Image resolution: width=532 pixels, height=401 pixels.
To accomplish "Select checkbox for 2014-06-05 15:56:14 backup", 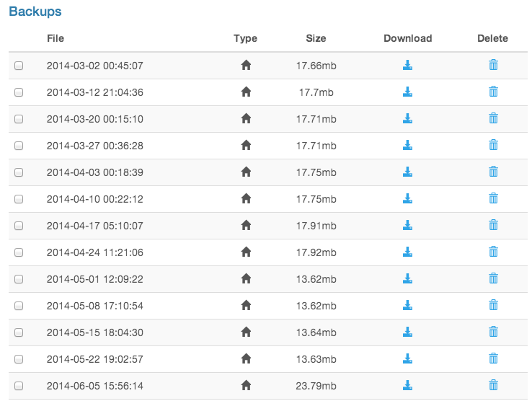I will coord(19,386).
